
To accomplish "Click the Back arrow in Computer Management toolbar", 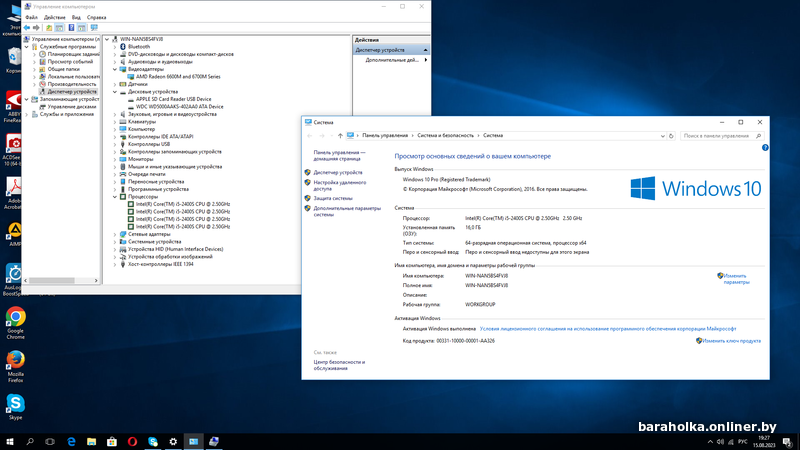I will [x=27, y=28].
